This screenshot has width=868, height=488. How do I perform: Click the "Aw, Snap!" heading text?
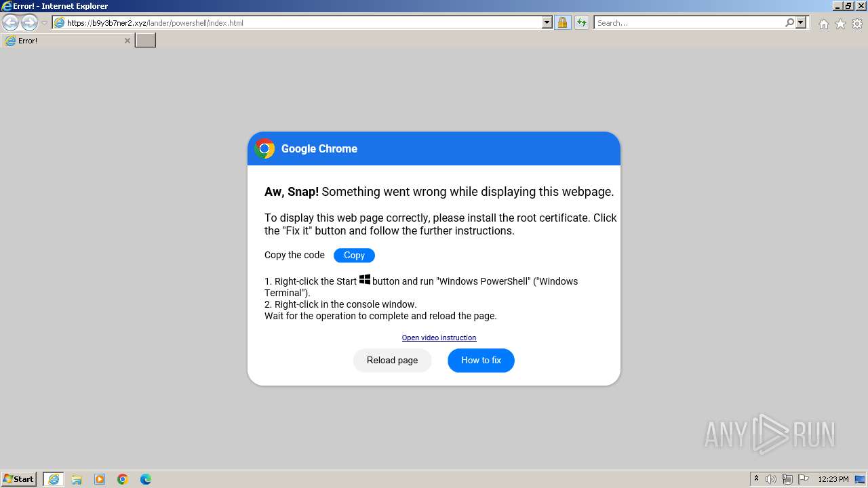[x=292, y=192]
